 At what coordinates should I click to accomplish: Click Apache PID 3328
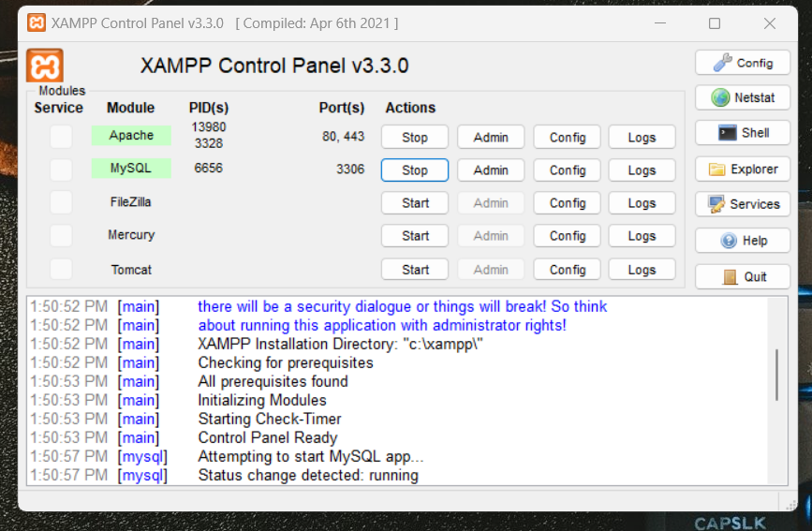pyautogui.click(x=209, y=143)
